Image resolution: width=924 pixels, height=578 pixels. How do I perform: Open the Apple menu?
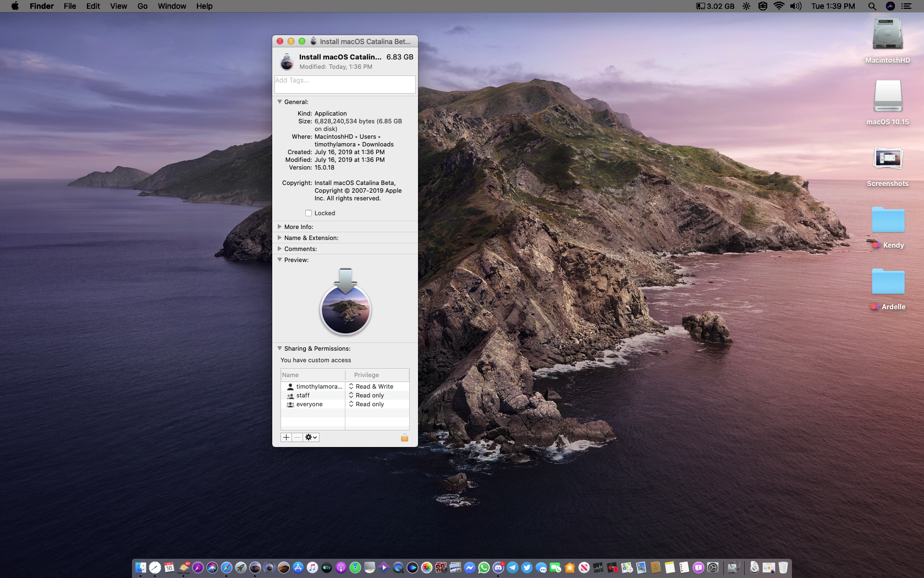point(15,6)
